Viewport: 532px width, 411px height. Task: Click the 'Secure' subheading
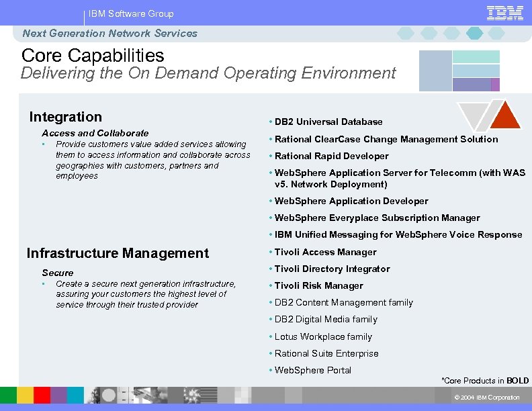click(58, 273)
